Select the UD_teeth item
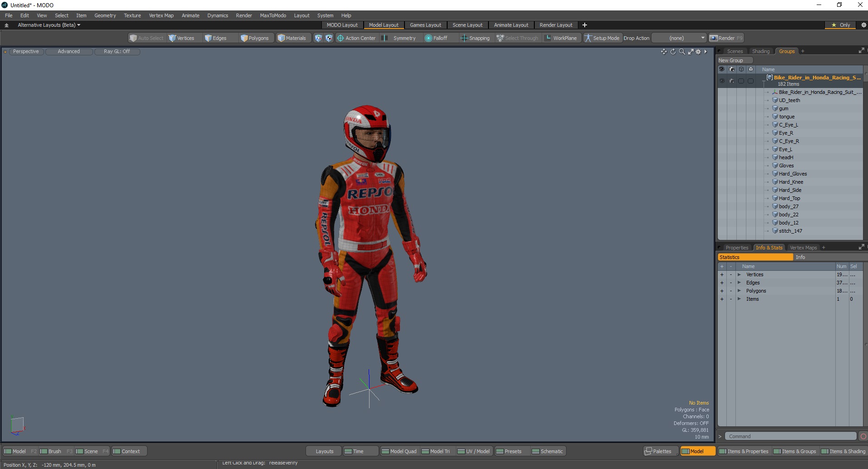Image resolution: width=868 pixels, height=469 pixels. 789,100
